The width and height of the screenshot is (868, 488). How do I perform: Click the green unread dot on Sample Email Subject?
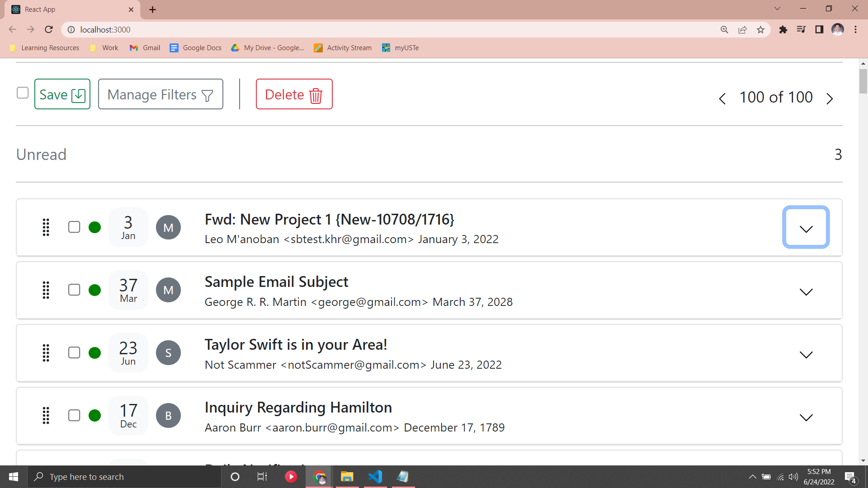pyautogui.click(x=94, y=290)
